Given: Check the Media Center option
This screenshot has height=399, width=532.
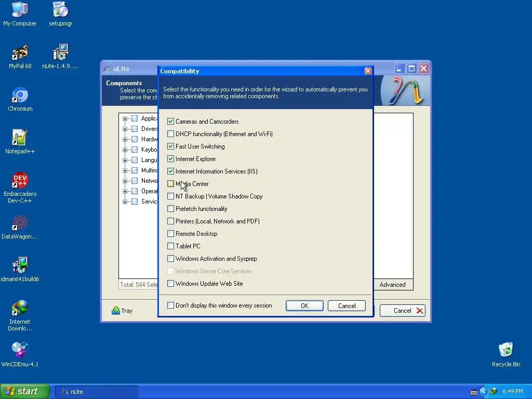Looking at the screenshot, I should pyautogui.click(x=170, y=184).
